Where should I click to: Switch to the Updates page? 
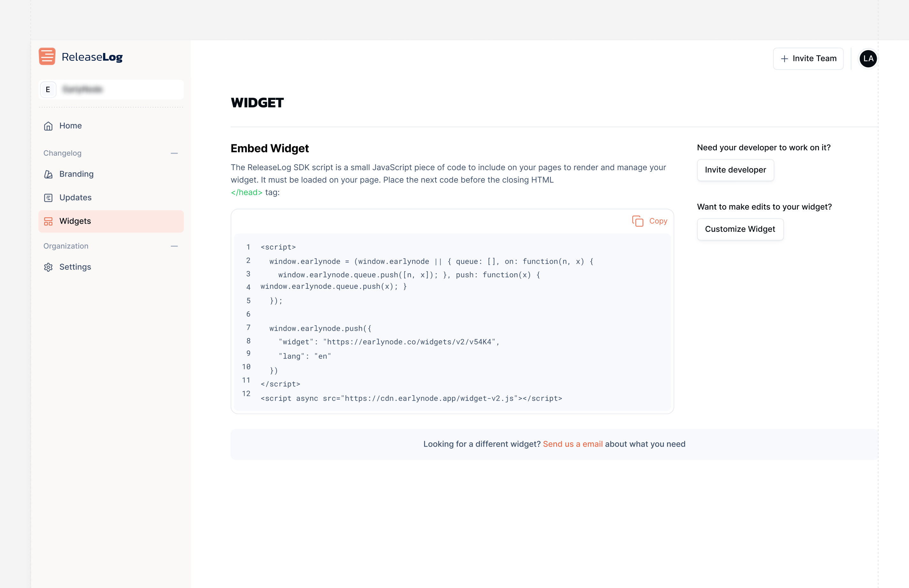(75, 197)
